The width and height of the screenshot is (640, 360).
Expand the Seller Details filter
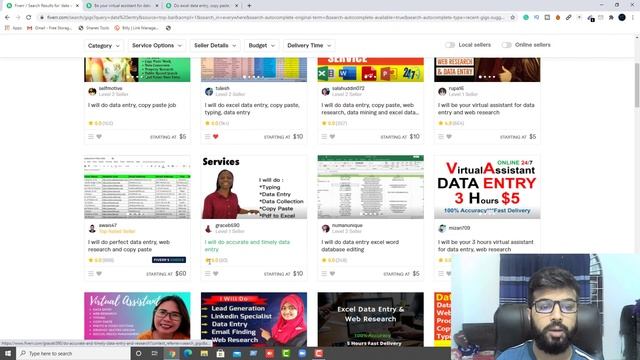(215, 45)
